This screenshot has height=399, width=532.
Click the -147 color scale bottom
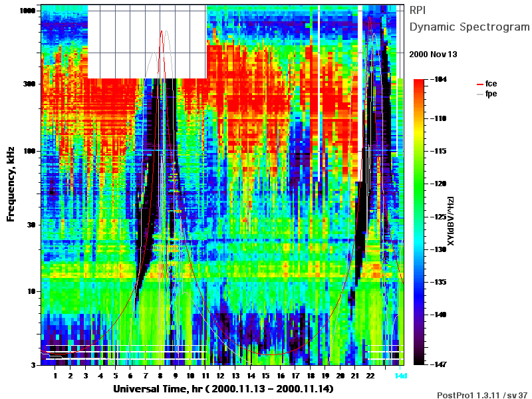(x=438, y=364)
